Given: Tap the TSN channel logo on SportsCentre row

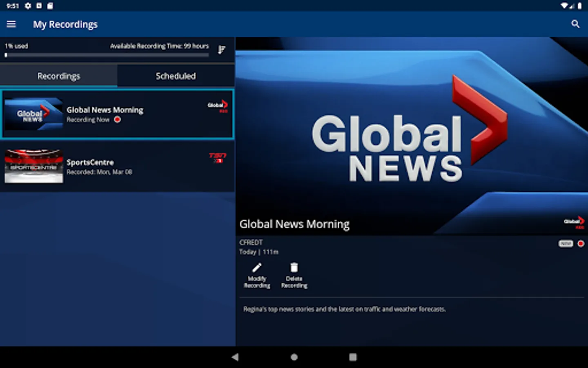Looking at the screenshot, I should point(218,157).
